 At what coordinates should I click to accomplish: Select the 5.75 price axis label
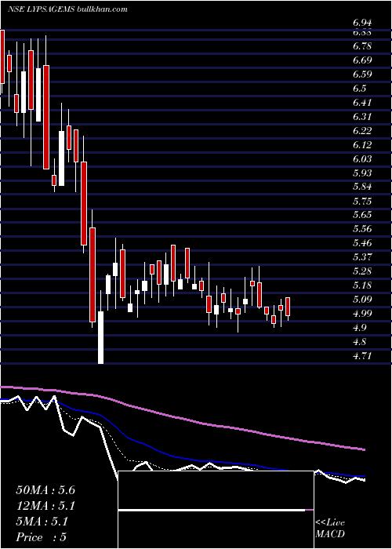(x=362, y=201)
